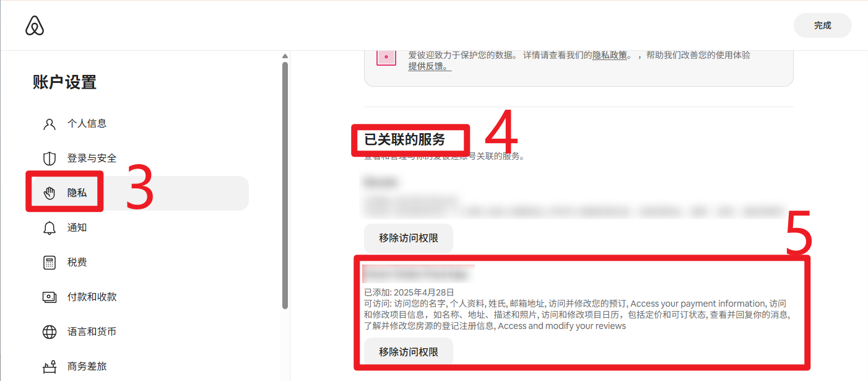Click the 商务差旅 briefcase icon

[x=50, y=367]
